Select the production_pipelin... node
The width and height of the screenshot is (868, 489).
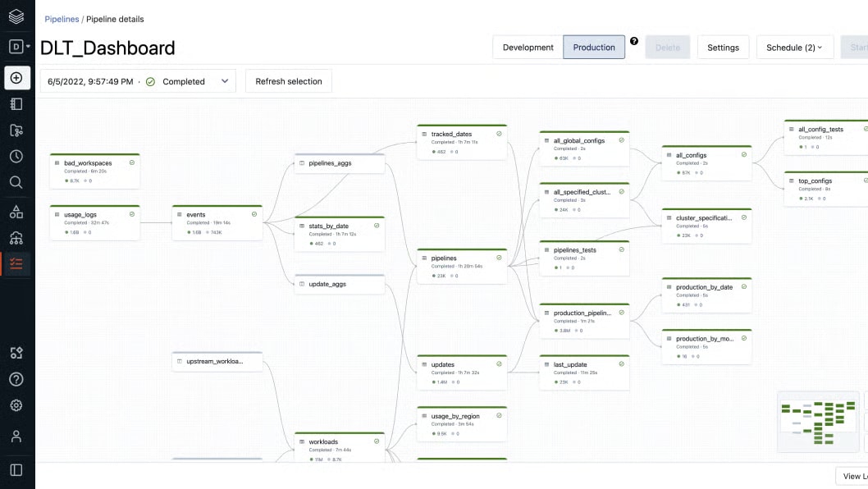(584, 321)
